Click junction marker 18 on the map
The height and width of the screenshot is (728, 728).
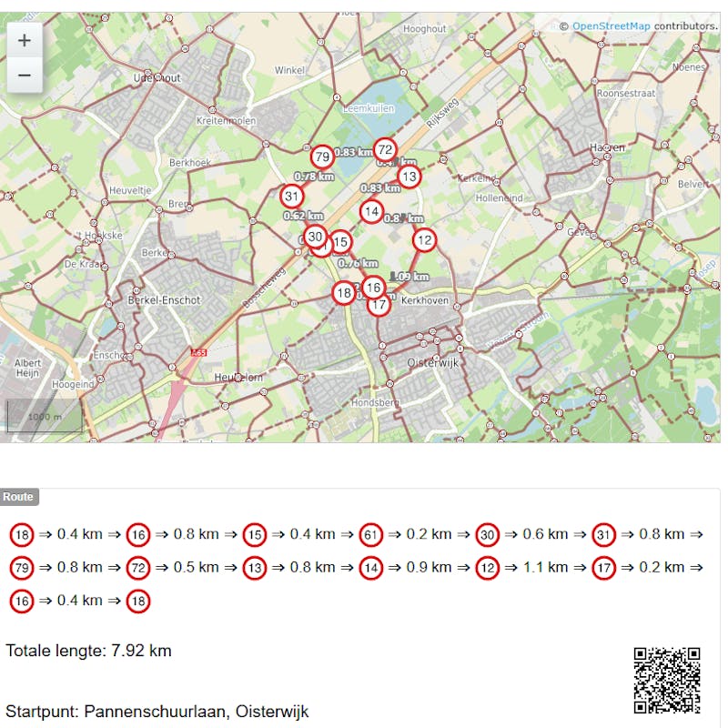point(343,293)
